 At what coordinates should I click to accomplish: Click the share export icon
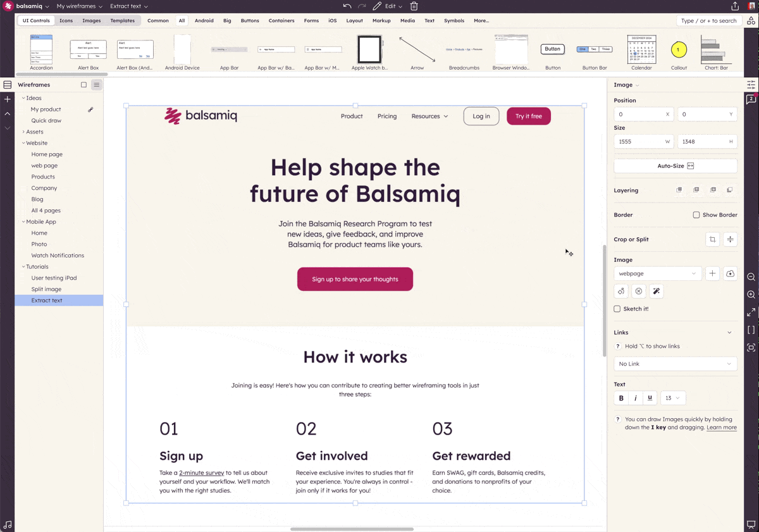coord(735,6)
